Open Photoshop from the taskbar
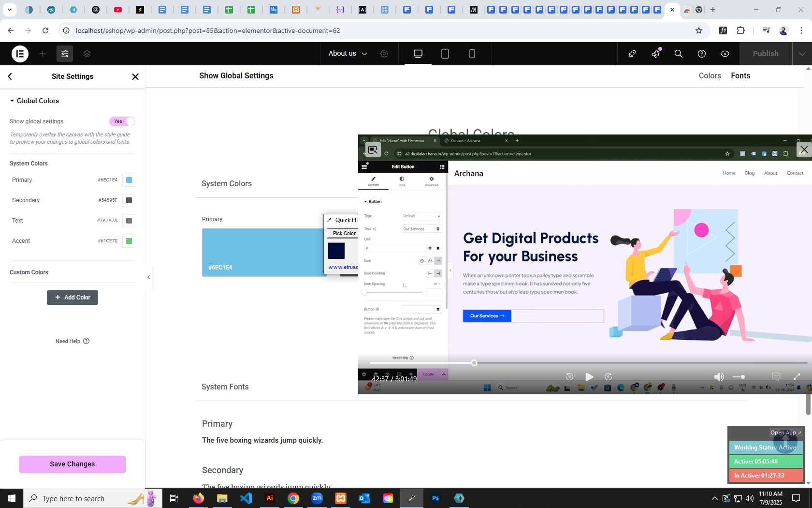Viewport: 812px width, 508px height. pos(435,498)
